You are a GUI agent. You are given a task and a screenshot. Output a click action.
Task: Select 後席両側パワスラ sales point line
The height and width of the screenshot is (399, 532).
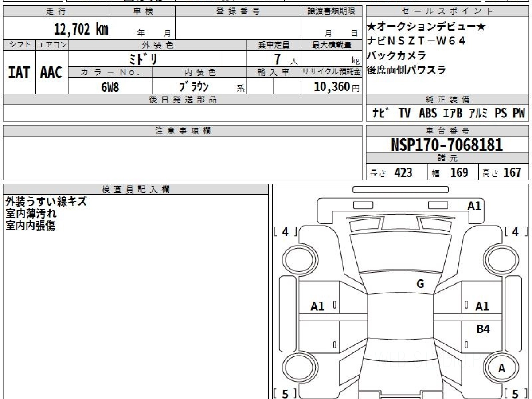[x=407, y=70]
